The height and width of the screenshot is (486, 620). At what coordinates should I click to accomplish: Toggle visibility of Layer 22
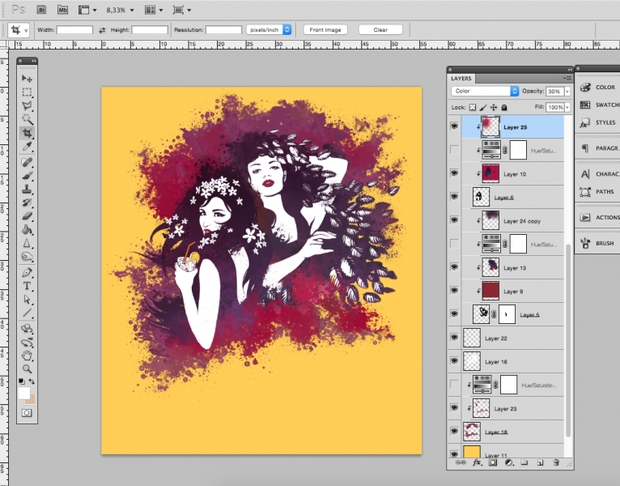(x=455, y=339)
